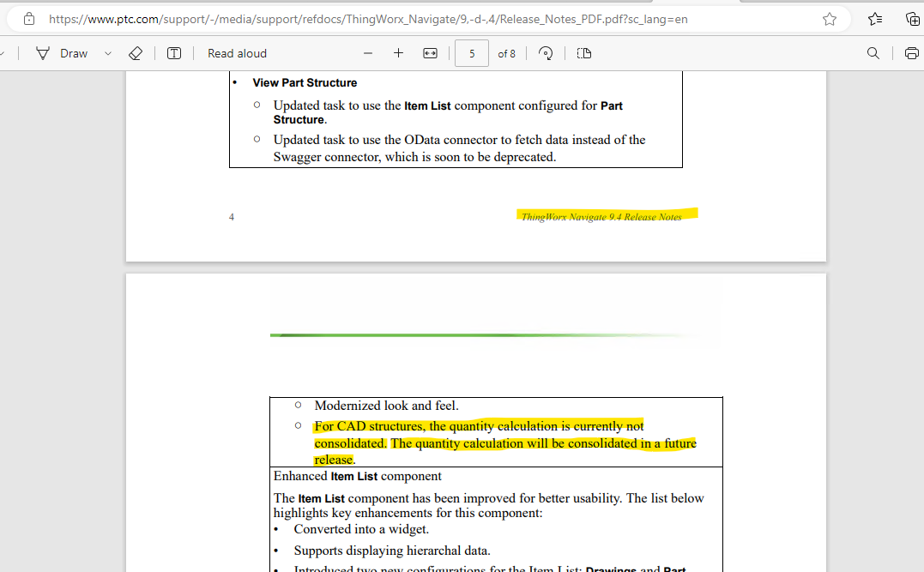Expand the Draw pen options dropdown
Viewport: 924px width, 572px height.
[107, 53]
